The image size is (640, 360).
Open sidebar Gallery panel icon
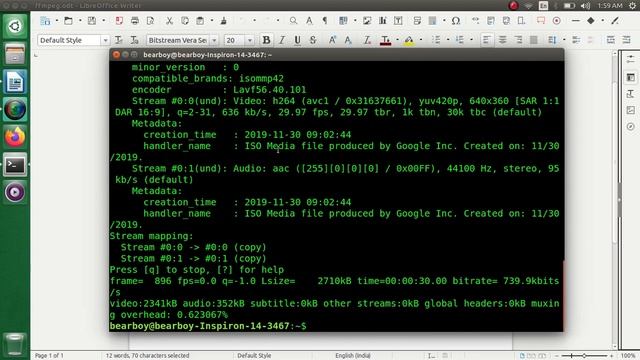[631, 110]
